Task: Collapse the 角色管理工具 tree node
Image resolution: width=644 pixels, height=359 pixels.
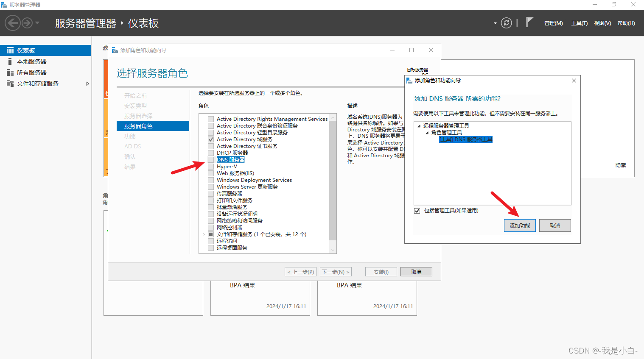Action: (x=427, y=133)
